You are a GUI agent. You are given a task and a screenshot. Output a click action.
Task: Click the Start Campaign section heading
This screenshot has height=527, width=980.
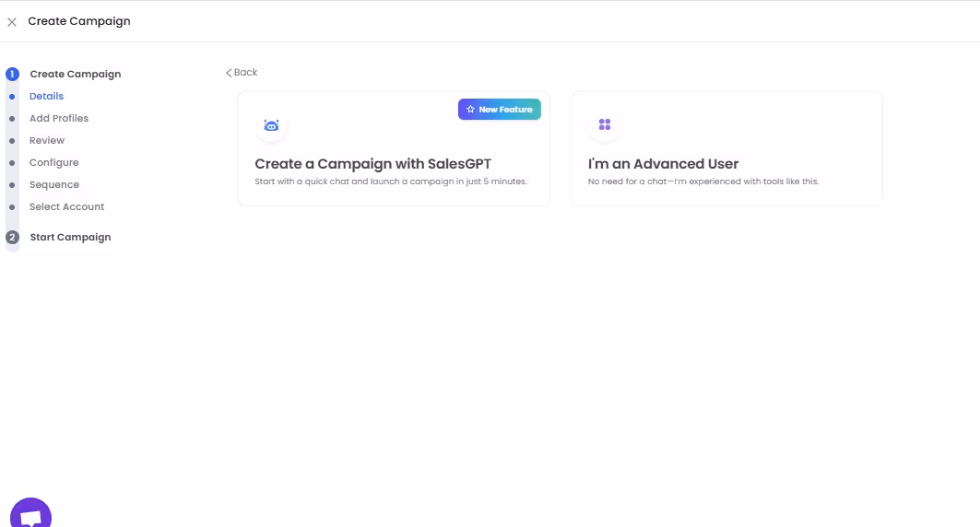(71, 238)
